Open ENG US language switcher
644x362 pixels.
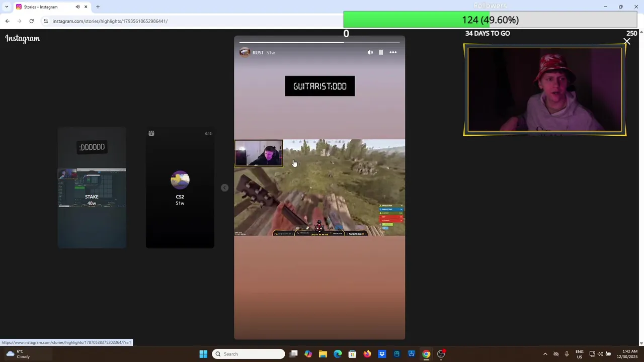pos(579,354)
